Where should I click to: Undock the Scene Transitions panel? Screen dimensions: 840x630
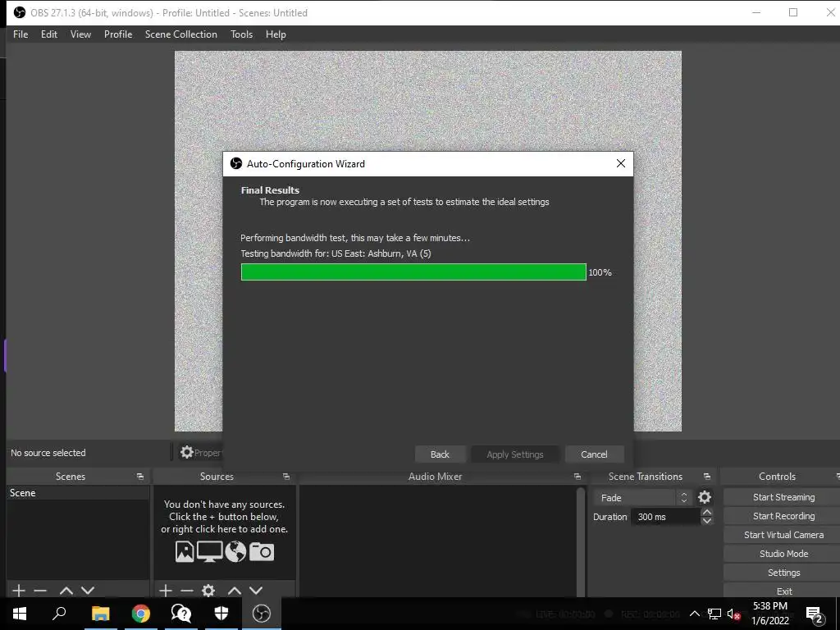point(706,477)
